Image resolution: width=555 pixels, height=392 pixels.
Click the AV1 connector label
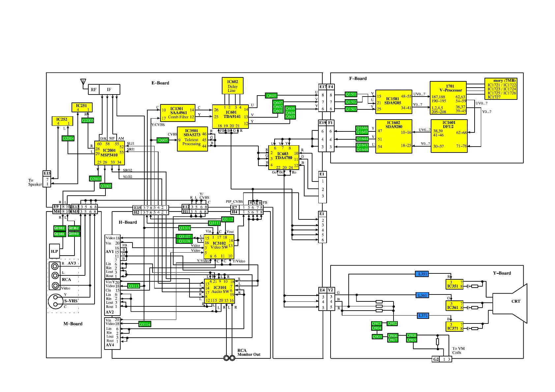point(110,252)
